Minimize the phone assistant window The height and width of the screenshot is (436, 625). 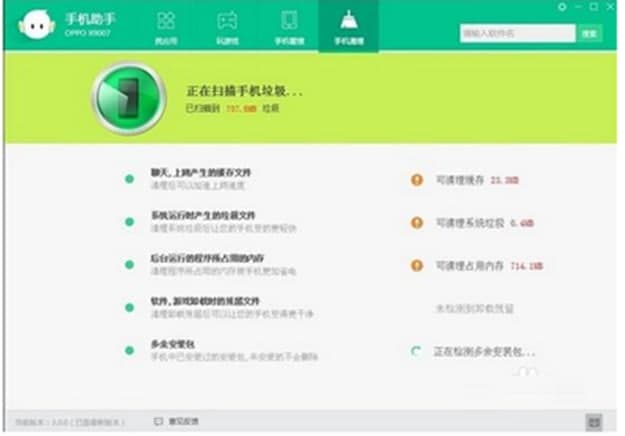[578, 7]
